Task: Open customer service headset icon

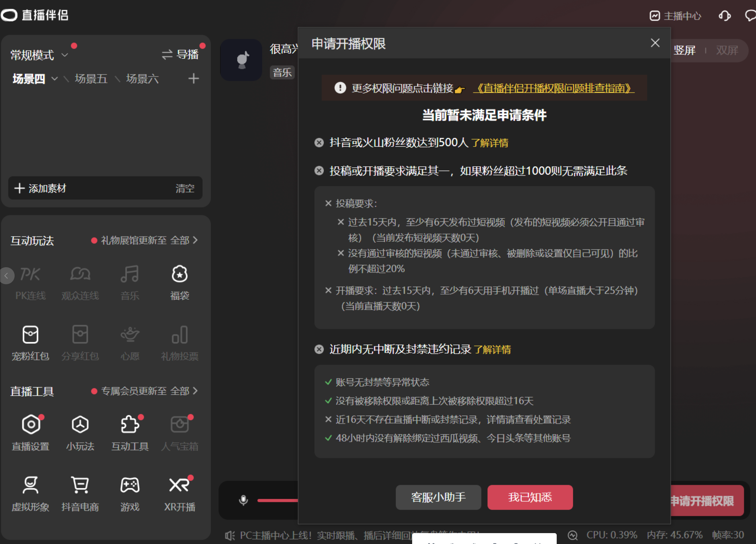Action: click(725, 16)
